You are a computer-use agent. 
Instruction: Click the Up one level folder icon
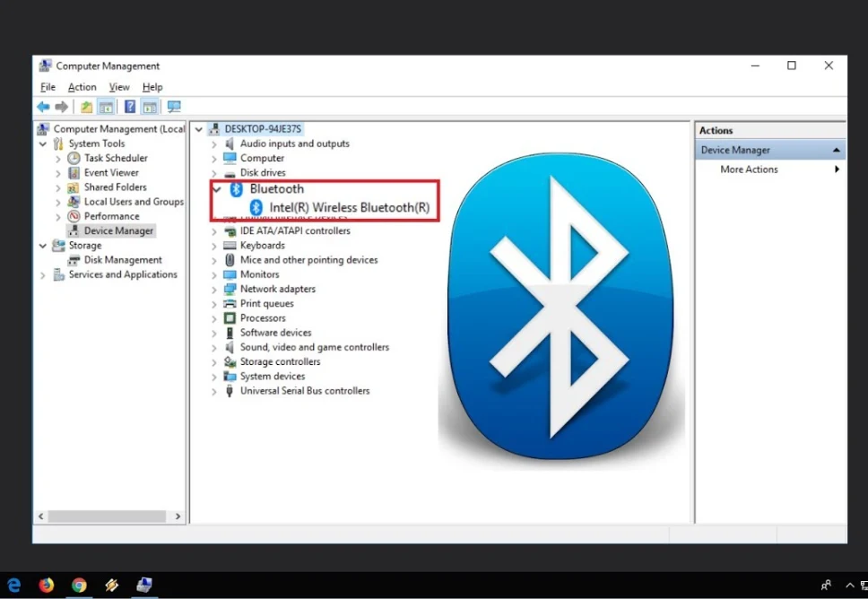coord(86,107)
